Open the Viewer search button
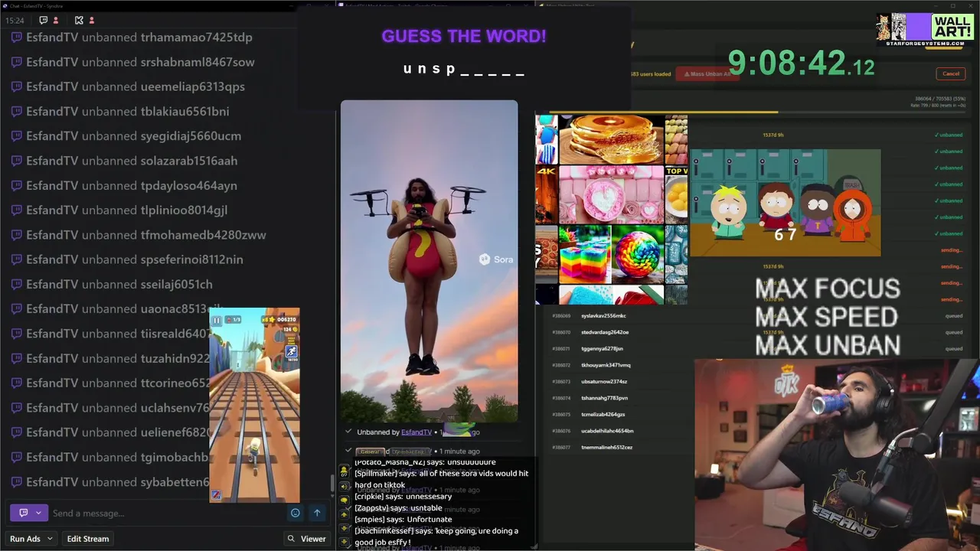 pos(307,539)
